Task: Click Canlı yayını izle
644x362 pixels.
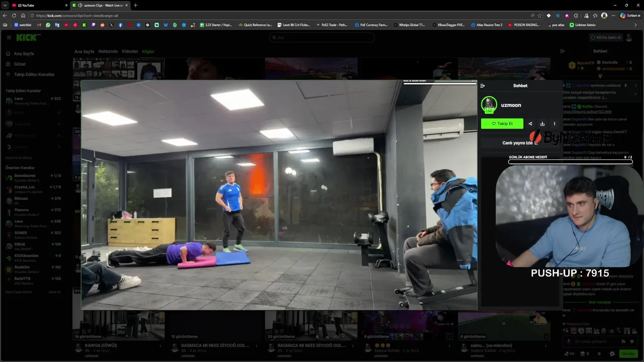Action: point(520,143)
